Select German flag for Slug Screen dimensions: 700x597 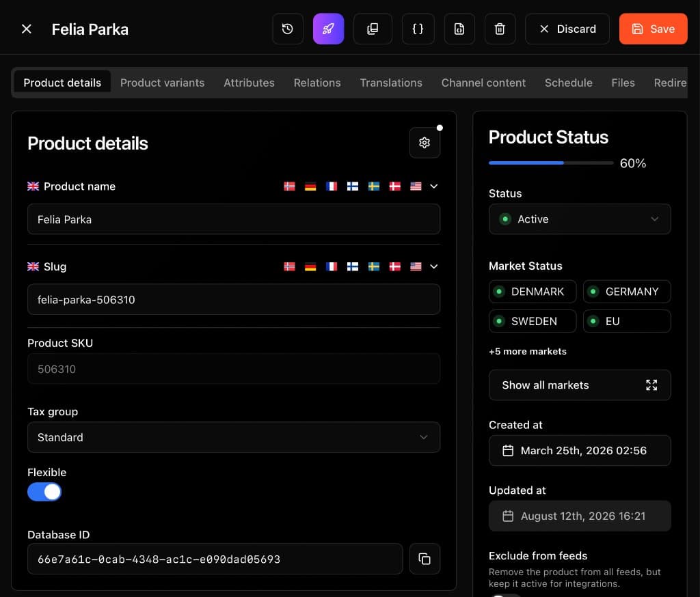pyautogui.click(x=310, y=266)
